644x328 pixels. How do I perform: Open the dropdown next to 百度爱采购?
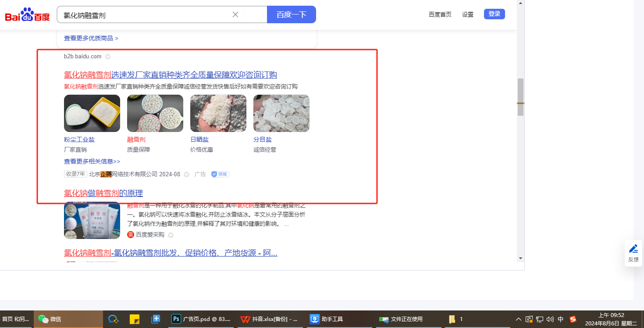[x=171, y=235]
